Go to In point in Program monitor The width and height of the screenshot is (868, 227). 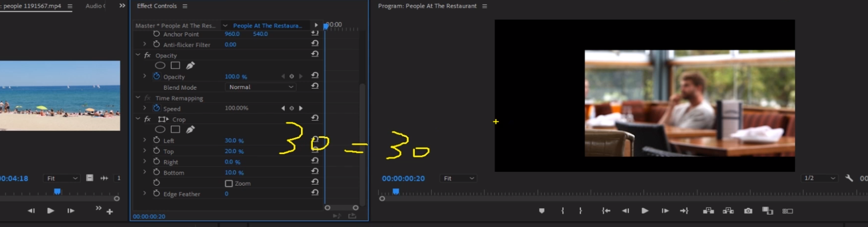[x=606, y=211]
